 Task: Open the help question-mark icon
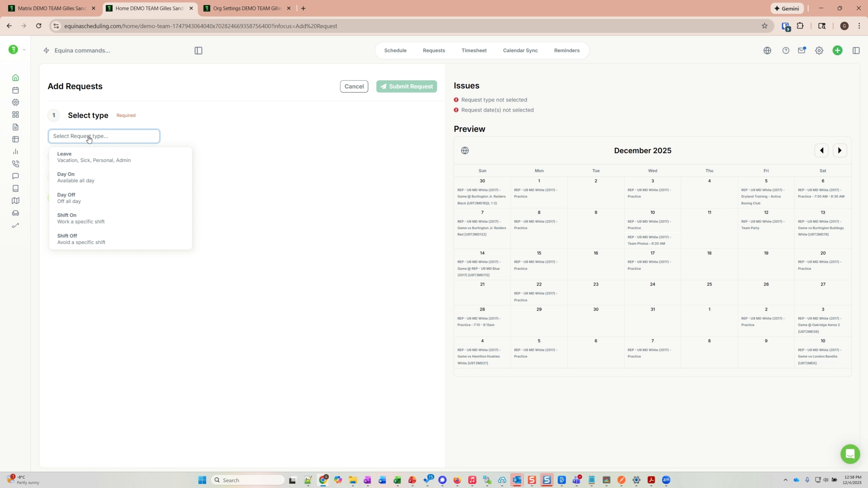point(786,50)
